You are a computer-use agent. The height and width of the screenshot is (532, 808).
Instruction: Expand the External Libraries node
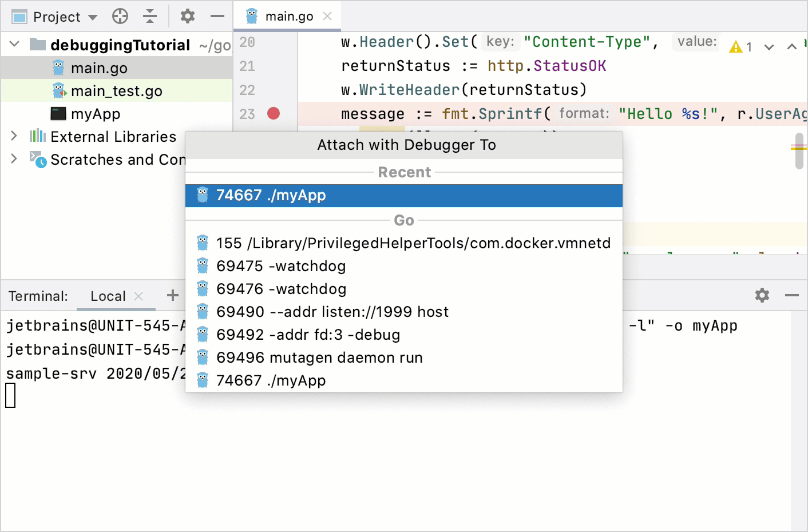coord(13,136)
